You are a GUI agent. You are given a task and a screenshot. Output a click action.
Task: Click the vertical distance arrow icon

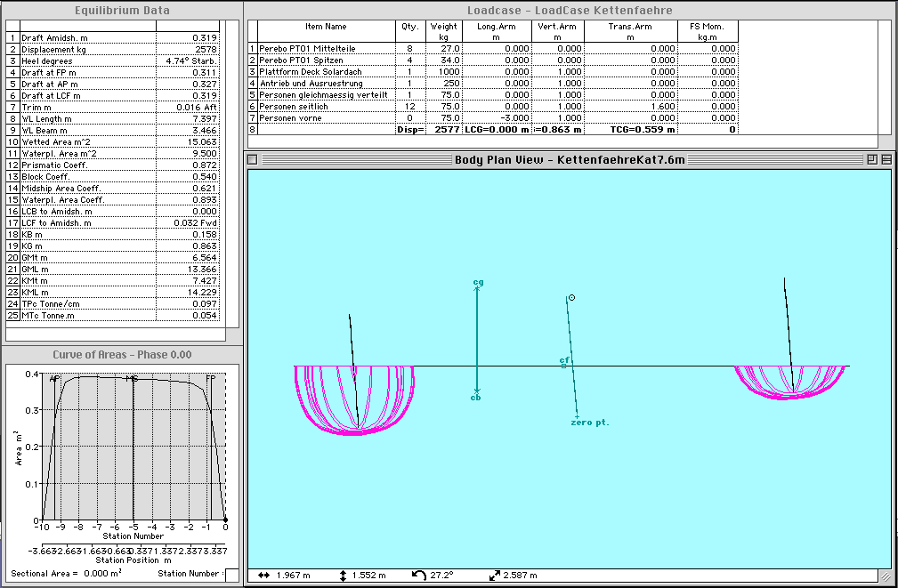tap(344, 576)
